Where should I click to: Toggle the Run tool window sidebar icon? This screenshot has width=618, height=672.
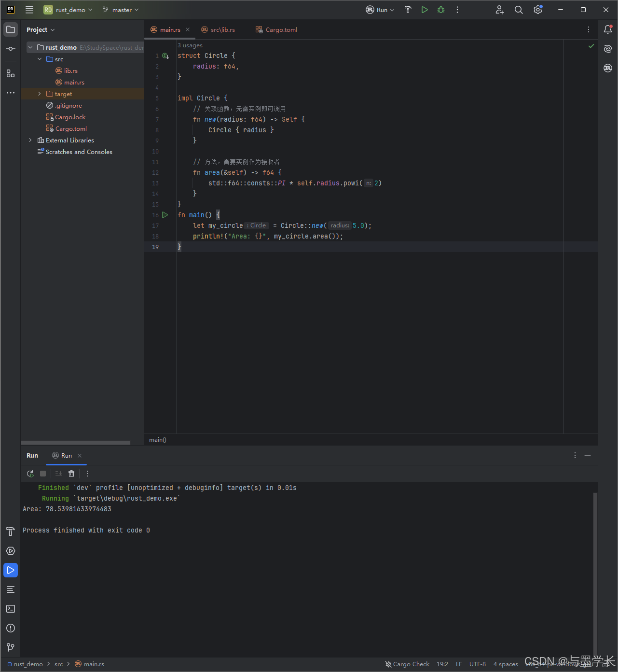pyautogui.click(x=11, y=570)
